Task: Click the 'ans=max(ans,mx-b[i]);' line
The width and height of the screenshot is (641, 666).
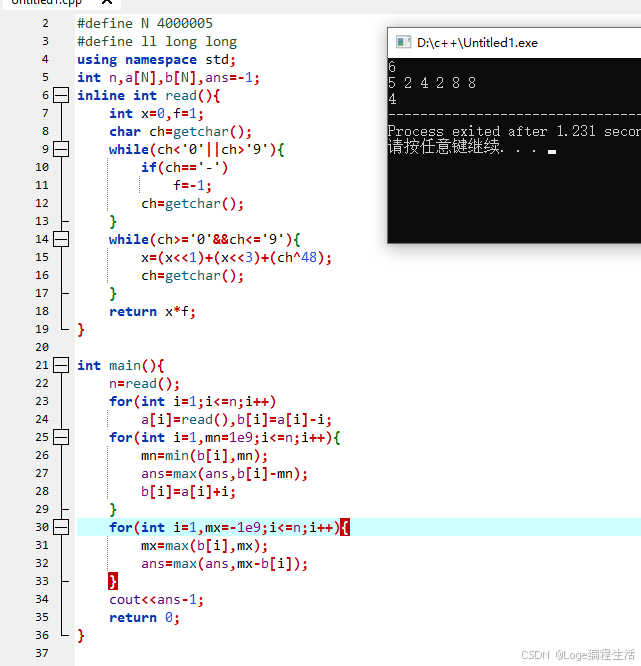Action: (x=224, y=563)
